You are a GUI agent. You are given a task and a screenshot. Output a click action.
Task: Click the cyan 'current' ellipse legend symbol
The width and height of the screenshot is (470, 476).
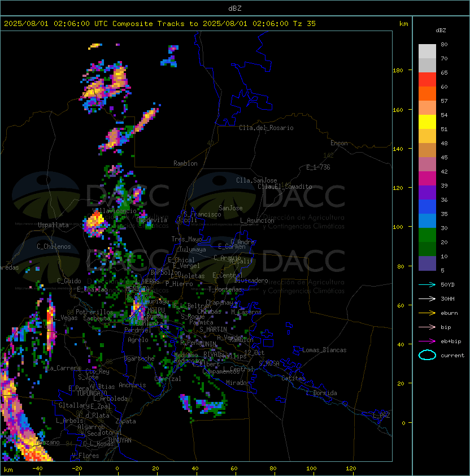point(427,355)
